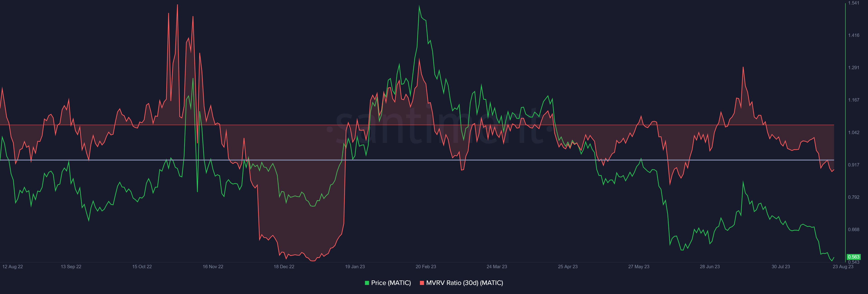This screenshot has width=868, height=294.
Task: Click the 1.042 price axis value
Action: (854, 133)
